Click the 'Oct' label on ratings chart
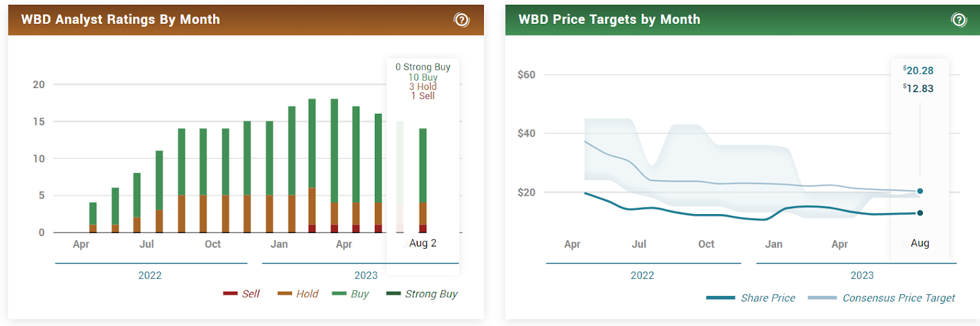This screenshot has height=326, width=980. pyautogui.click(x=213, y=244)
